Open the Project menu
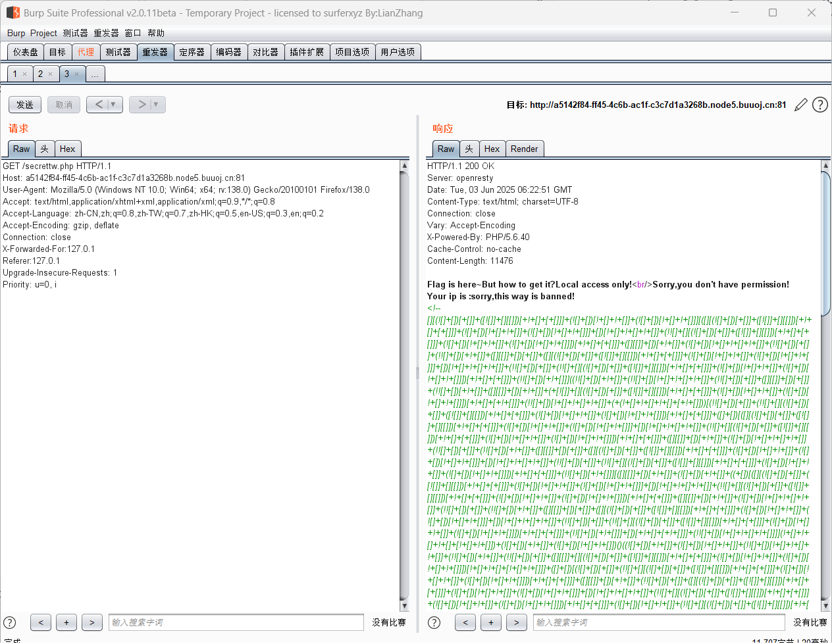 [43, 33]
